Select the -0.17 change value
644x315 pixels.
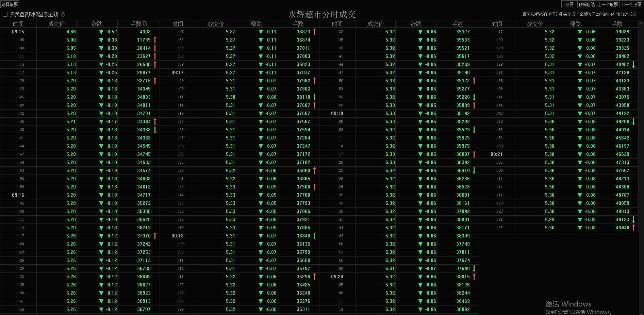pyautogui.click(x=111, y=121)
